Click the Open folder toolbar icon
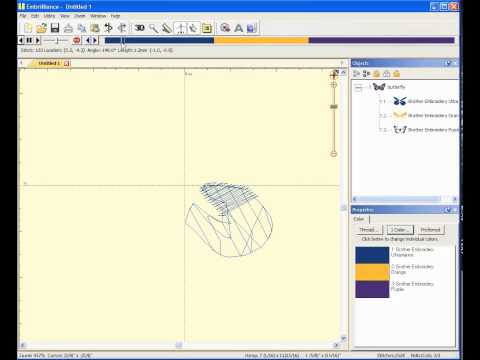The height and width of the screenshot is (360, 480). point(41,28)
